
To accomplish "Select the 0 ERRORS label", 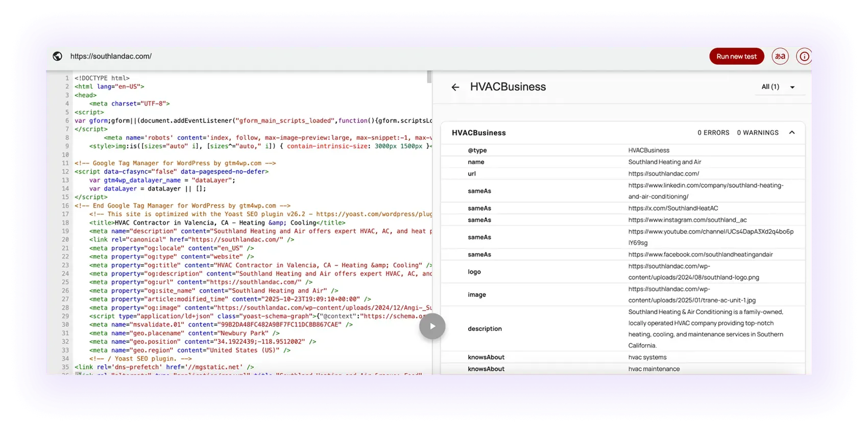I will 713,133.
